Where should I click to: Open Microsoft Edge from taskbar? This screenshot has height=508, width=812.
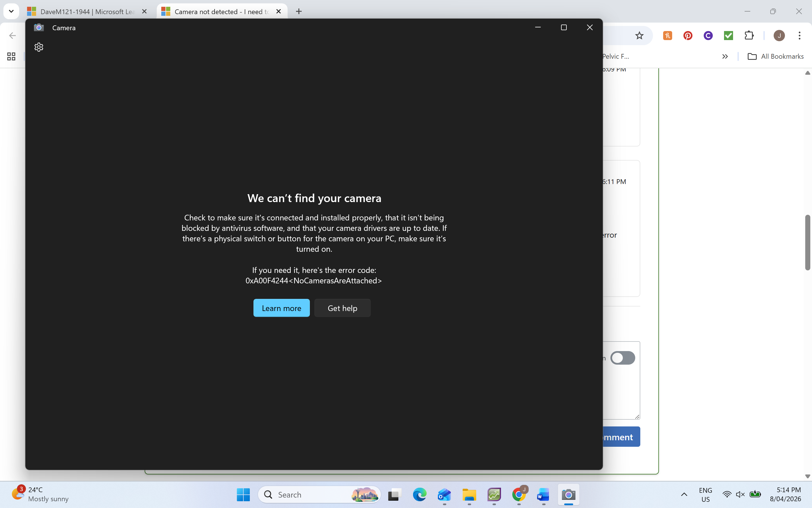point(420,494)
